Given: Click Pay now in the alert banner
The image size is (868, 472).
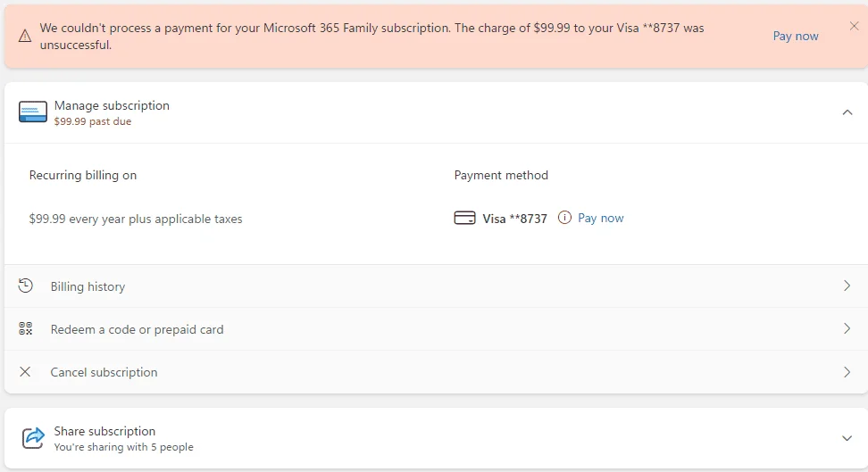Looking at the screenshot, I should [796, 36].
